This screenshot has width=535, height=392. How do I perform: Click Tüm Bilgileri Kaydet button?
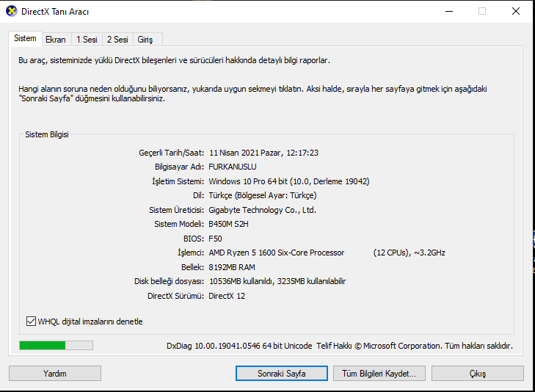tap(379, 374)
